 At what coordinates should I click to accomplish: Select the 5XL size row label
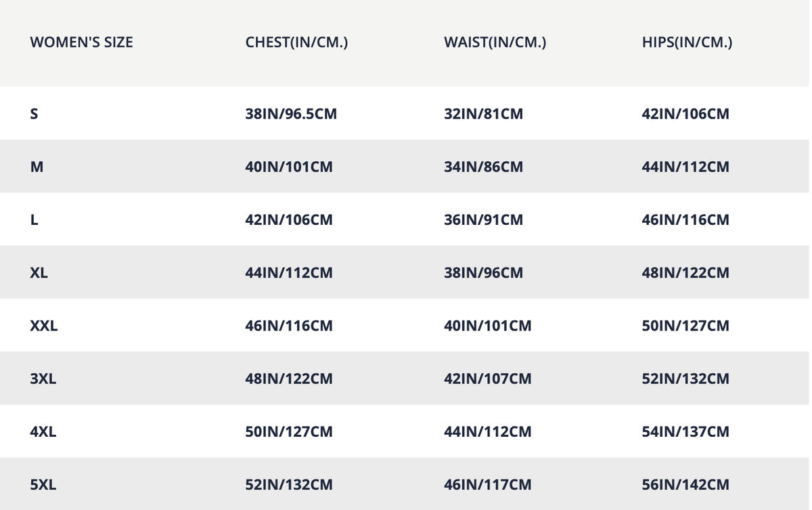[43, 485]
